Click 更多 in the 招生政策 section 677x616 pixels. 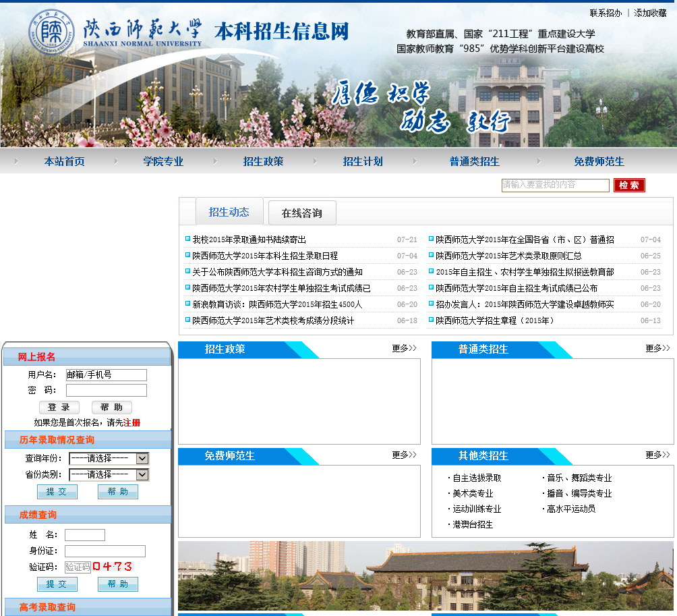[404, 348]
